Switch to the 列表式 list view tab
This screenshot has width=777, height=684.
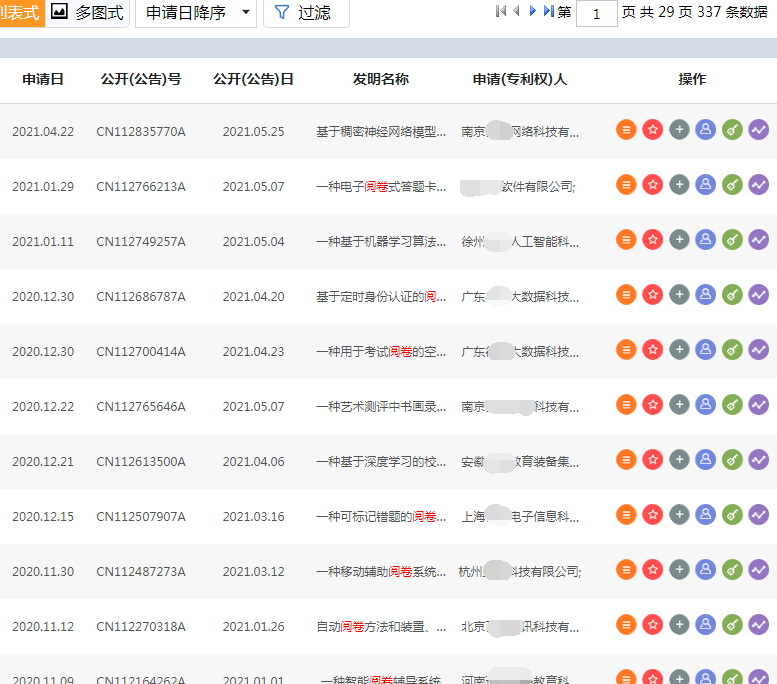pos(20,12)
